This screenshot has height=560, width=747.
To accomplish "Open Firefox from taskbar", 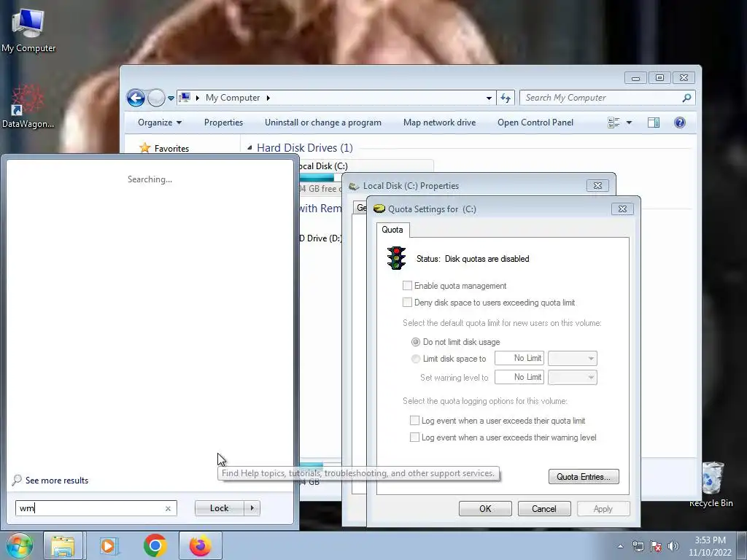I will pyautogui.click(x=200, y=545).
